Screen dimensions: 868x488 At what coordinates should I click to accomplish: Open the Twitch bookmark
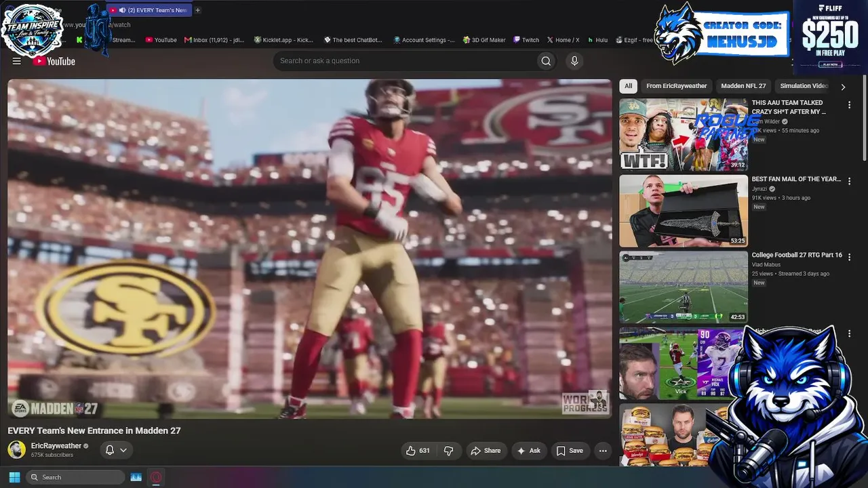[526, 40]
